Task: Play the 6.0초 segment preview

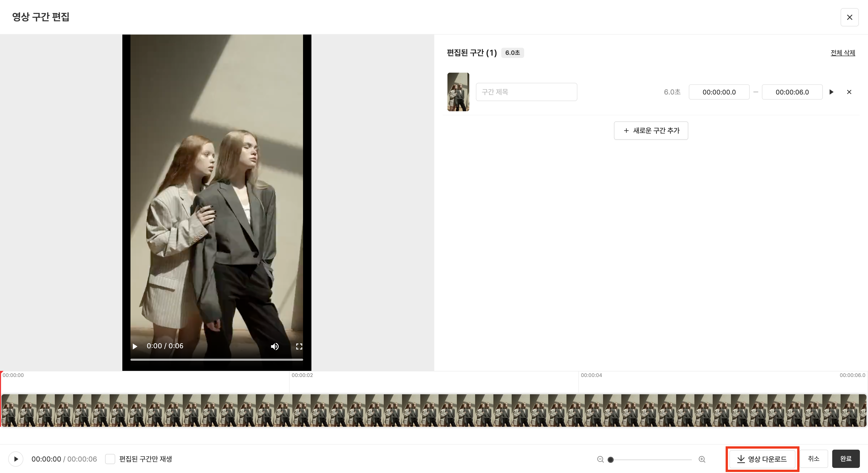Action: (x=831, y=92)
